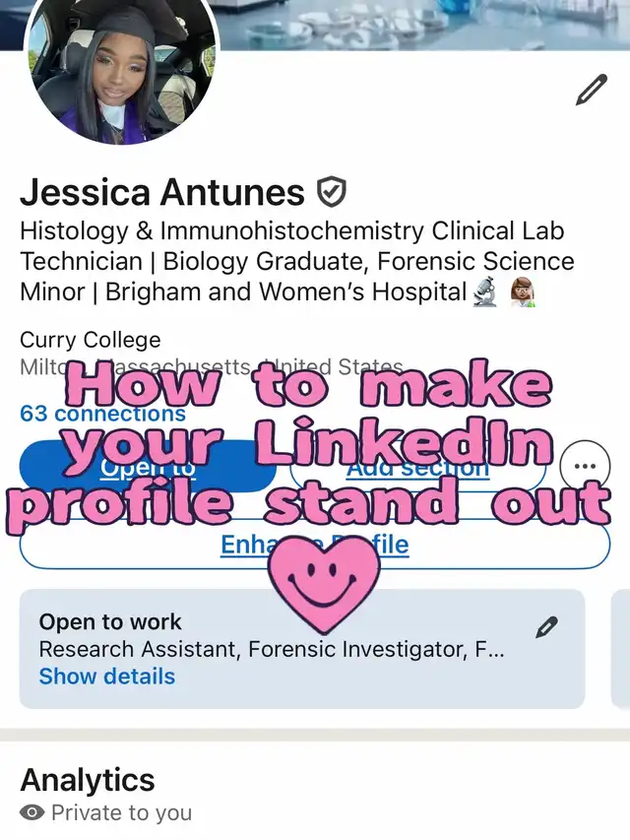
Task: Tap the Enhance Profile button
Action: tap(314, 545)
